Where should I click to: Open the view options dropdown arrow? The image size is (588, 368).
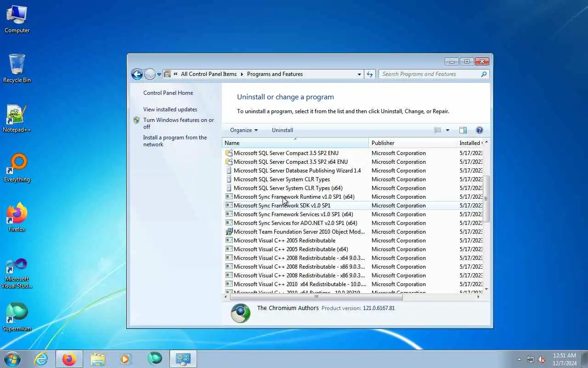pos(447,130)
